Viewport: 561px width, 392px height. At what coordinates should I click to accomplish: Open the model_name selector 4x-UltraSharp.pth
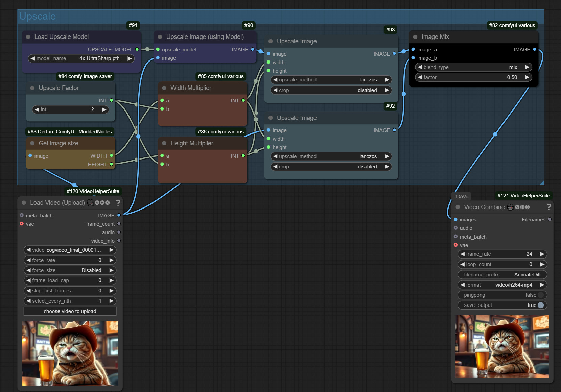81,58
